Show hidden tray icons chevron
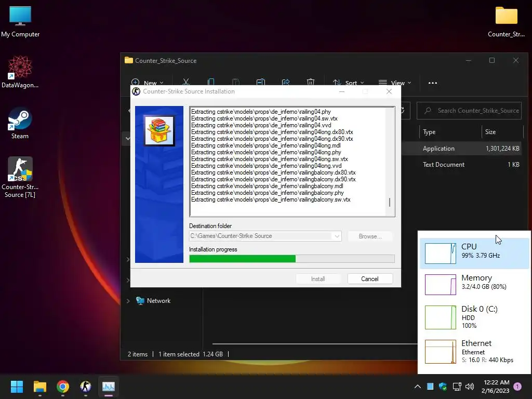Screen dimensions: 532x399 click(418, 387)
